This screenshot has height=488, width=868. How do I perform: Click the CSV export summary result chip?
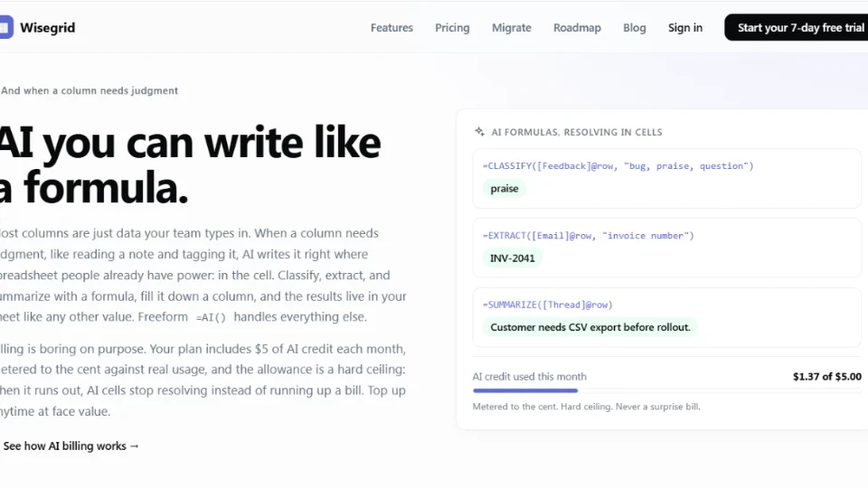coord(590,327)
